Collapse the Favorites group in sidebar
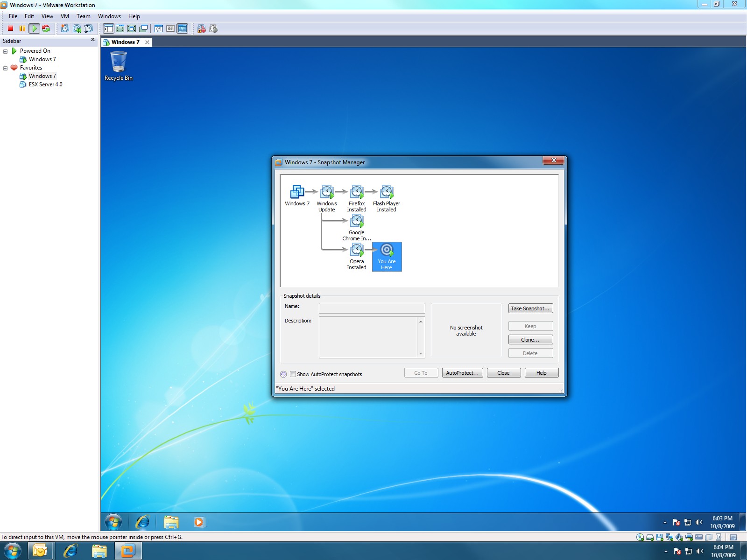Screen dimensions: 747x560 click(5, 68)
